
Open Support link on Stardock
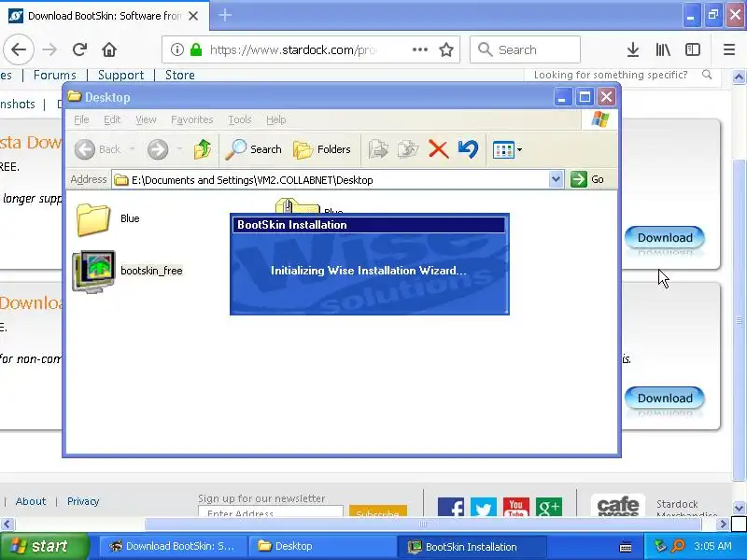[x=120, y=75]
